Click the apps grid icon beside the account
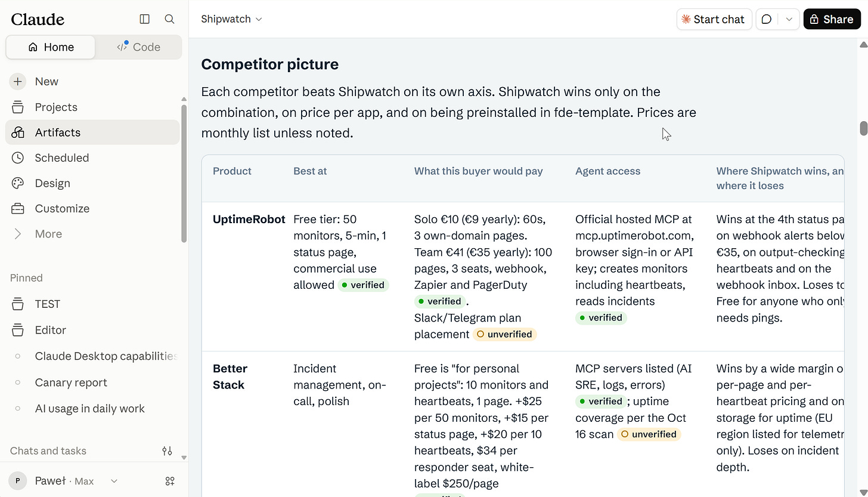Viewport: 868px width, 497px height. click(x=170, y=481)
